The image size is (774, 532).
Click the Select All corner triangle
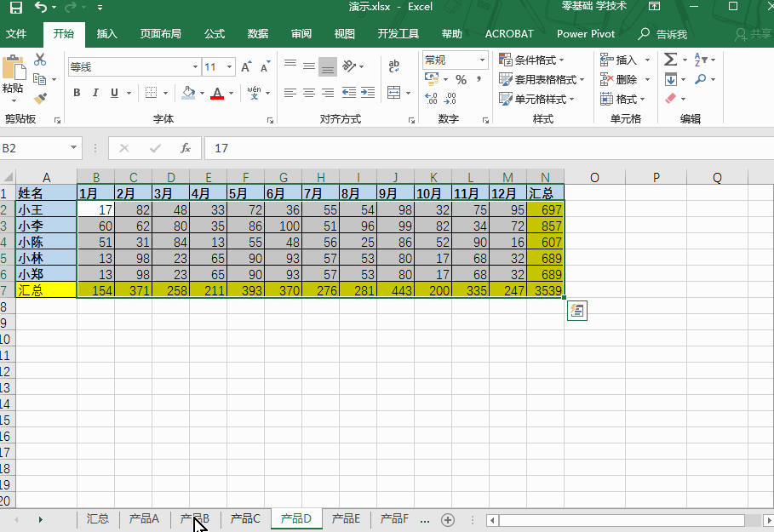click(x=8, y=177)
